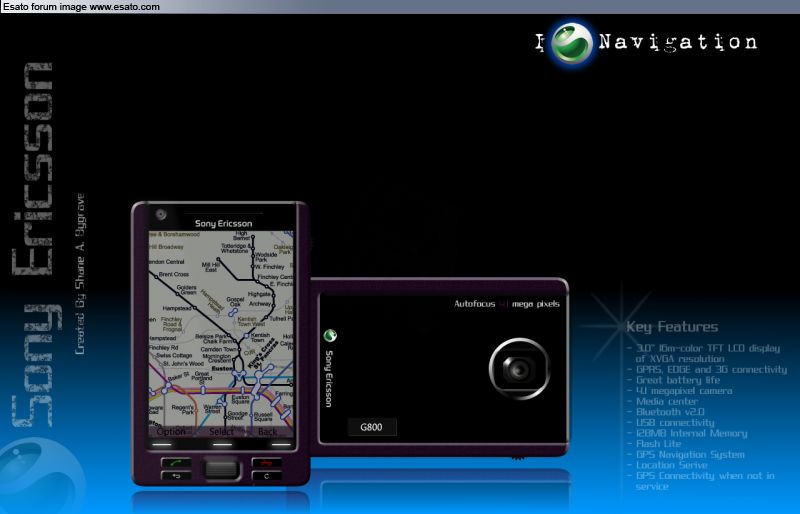Screen dimensions: 800x514
Task: Click the 'Media center' feature line
Action: click(x=666, y=402)
